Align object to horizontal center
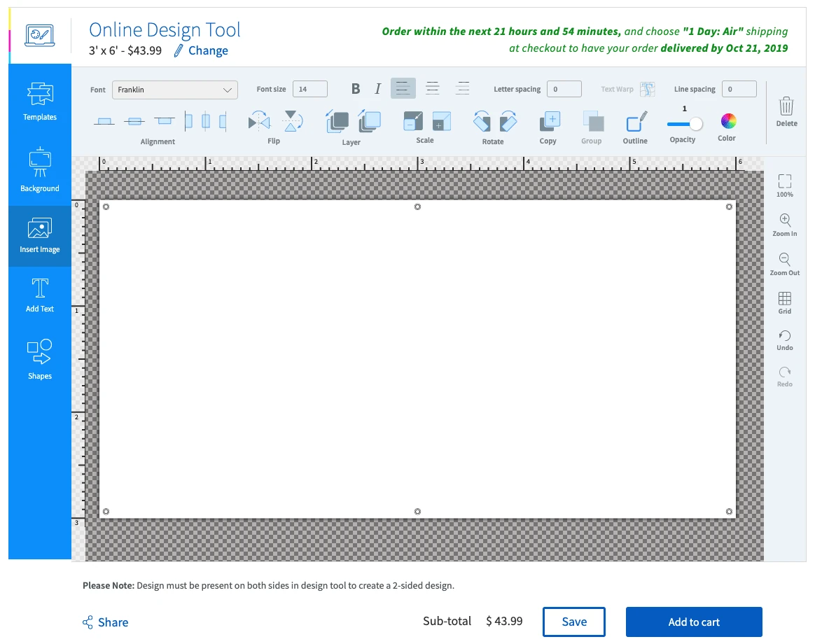This screenshot has height=644, width=815. tap(206, 122)
